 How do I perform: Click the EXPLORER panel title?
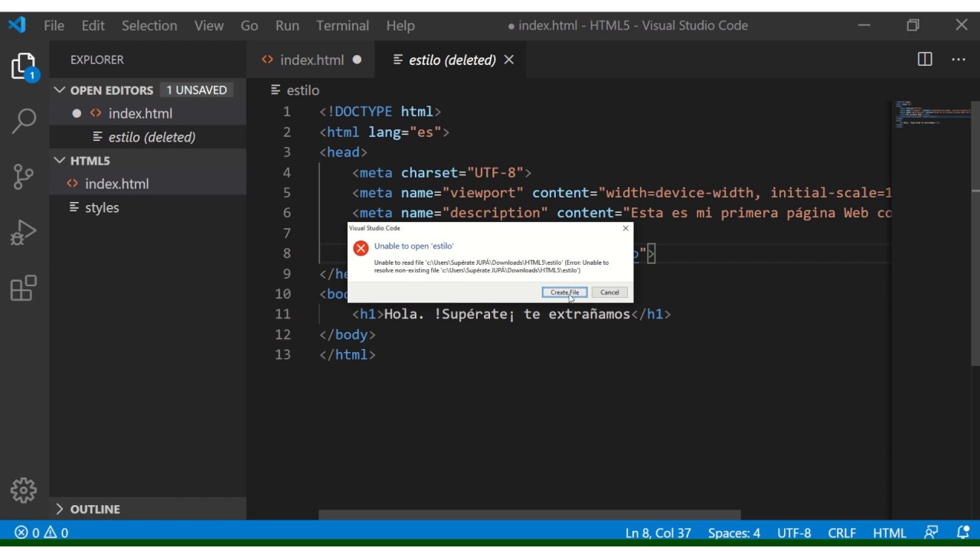click(97, 60)
